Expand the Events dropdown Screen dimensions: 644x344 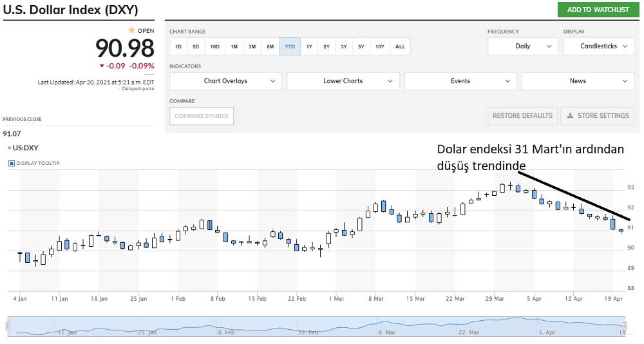(460, 81)
